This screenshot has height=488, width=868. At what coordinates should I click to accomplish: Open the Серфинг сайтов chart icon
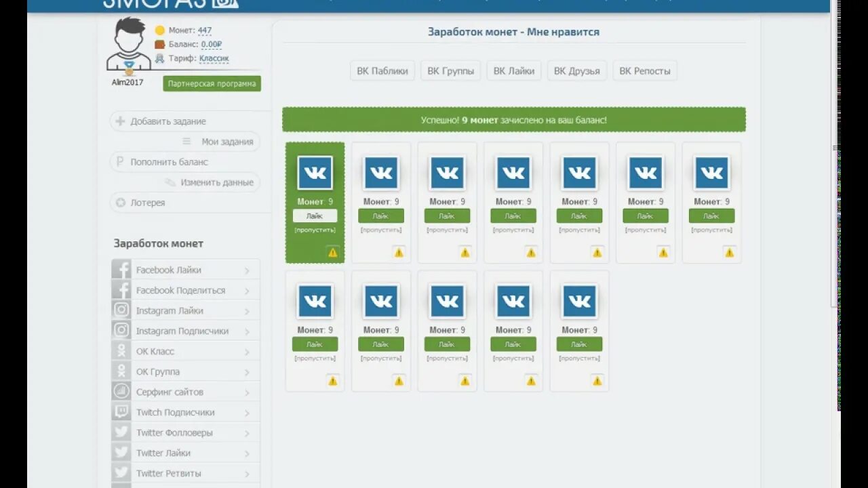click(121, 392)
